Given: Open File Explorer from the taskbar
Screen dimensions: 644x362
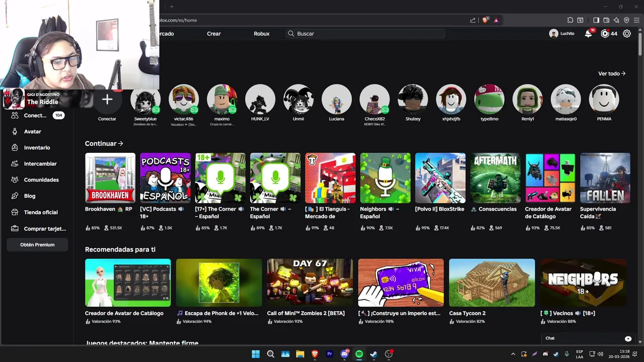Looking at the screenshot, I should [300, 354].
